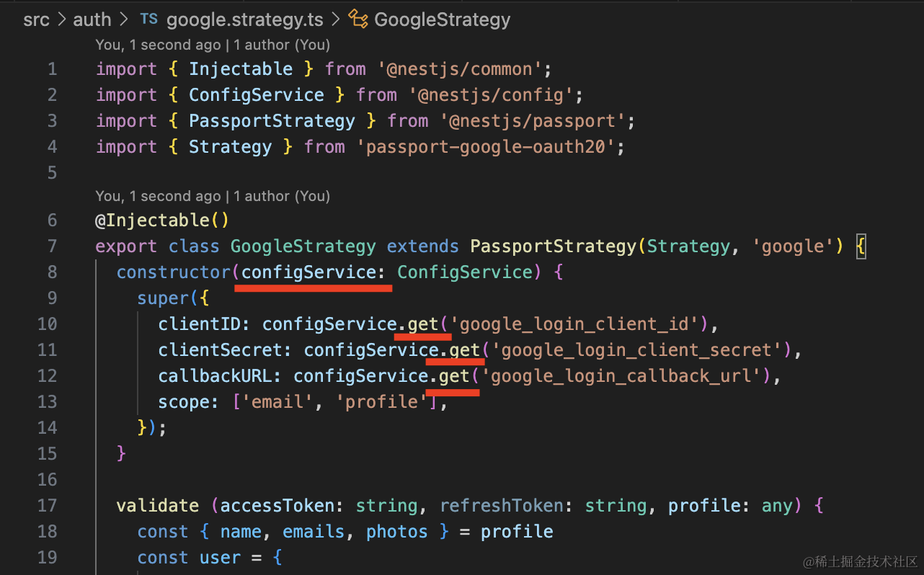Click the validate method name
Screen dimensions: 924x575
pos(157,506)
